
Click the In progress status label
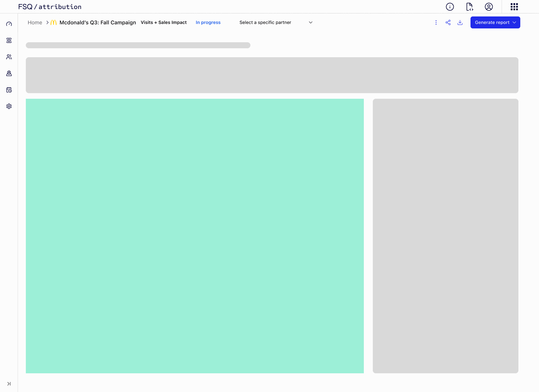208,22
